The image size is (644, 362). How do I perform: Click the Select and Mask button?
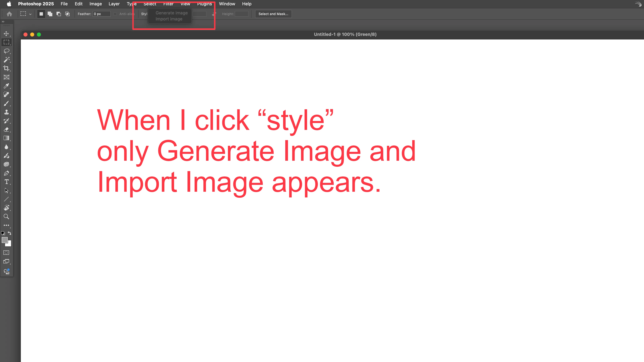[273, 14]
